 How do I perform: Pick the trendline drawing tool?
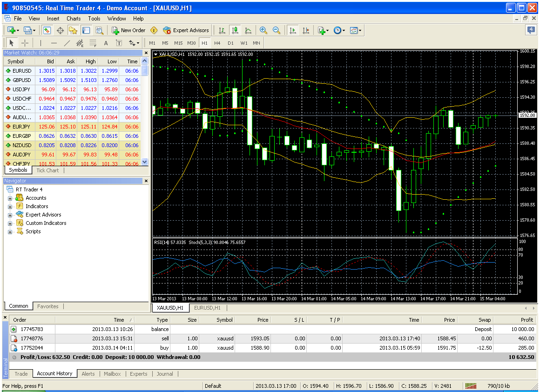click(67, 43)
